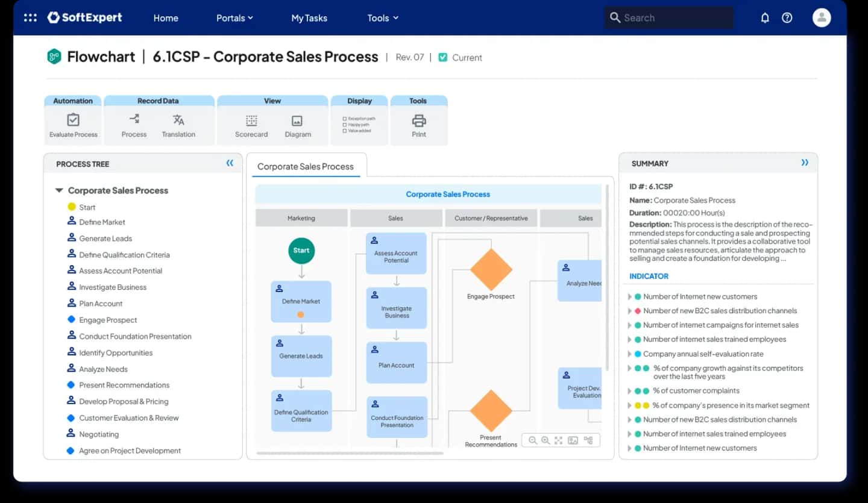Viewport: 868px width, 503px height.
Task: Click the Define Market flowchart step
Action: pyautogui.click(x=301, y=301)
